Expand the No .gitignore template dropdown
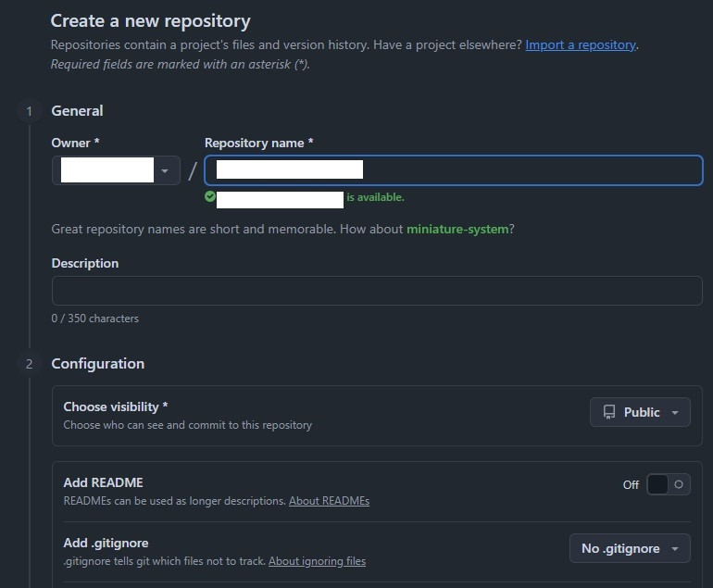The height and width of the screenshot is (588, 713). (630, 548)
